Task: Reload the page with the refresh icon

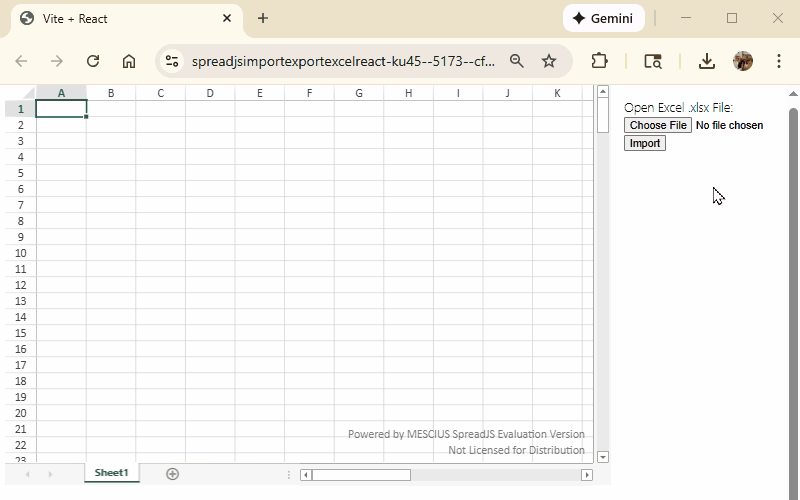Action: point(93,61)
